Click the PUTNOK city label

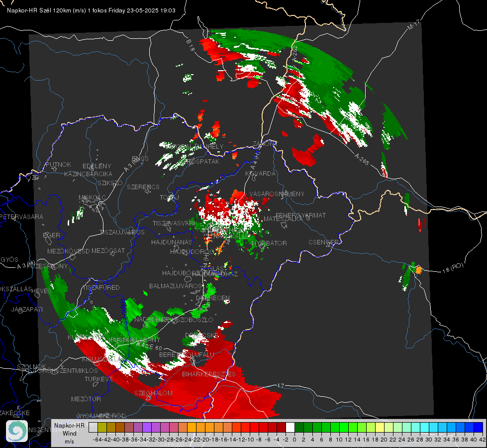58,164
